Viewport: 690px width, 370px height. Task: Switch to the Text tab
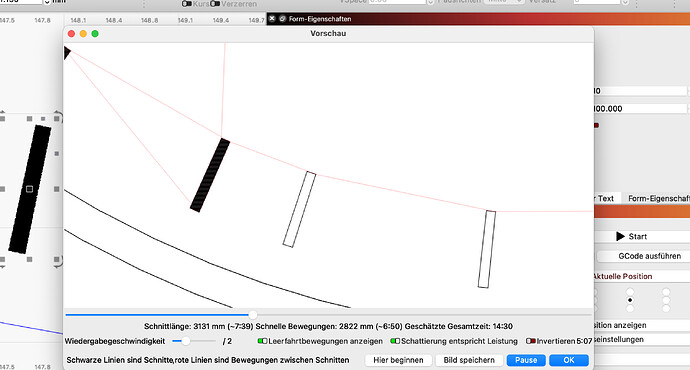coord(606,198)
